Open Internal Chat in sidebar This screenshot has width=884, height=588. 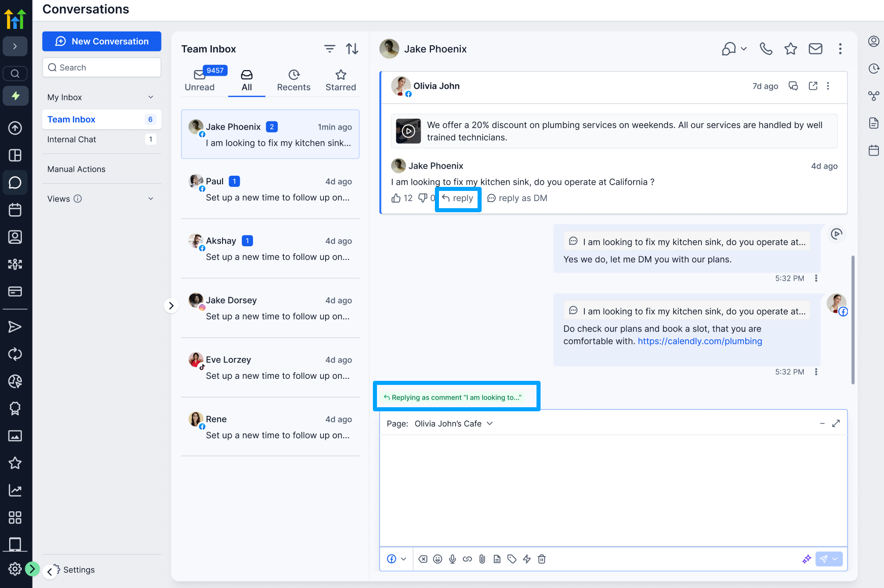point(102,139)
